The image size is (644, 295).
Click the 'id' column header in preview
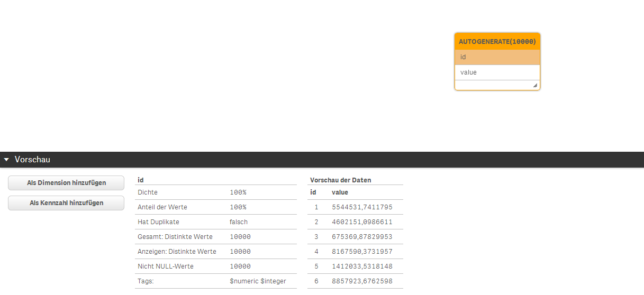pyautogui.click(x=313, y=192)
